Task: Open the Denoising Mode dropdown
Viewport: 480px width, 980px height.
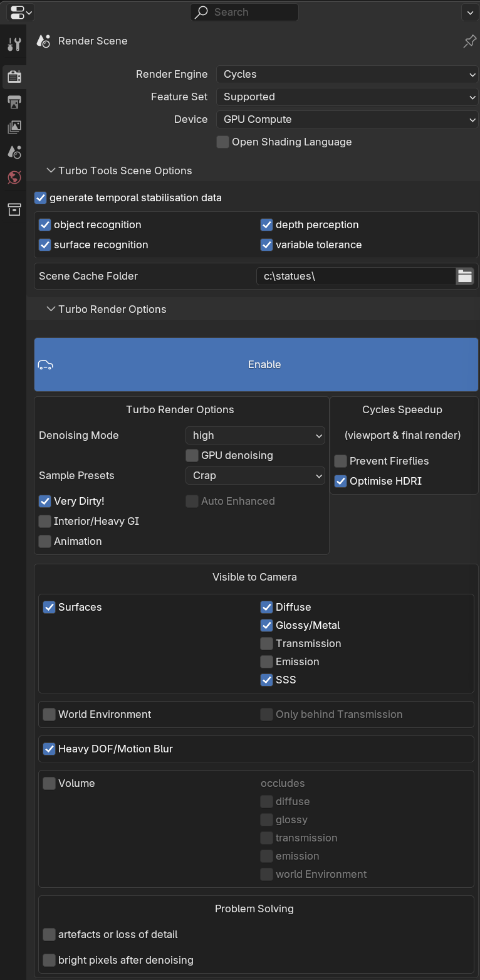Action: tap(255, 435)
